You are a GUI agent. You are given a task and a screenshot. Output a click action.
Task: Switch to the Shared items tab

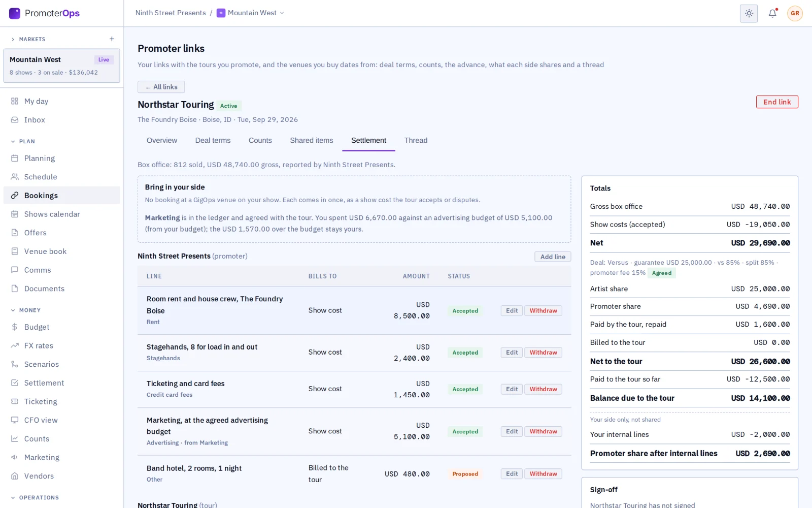[x=312, y=140]
